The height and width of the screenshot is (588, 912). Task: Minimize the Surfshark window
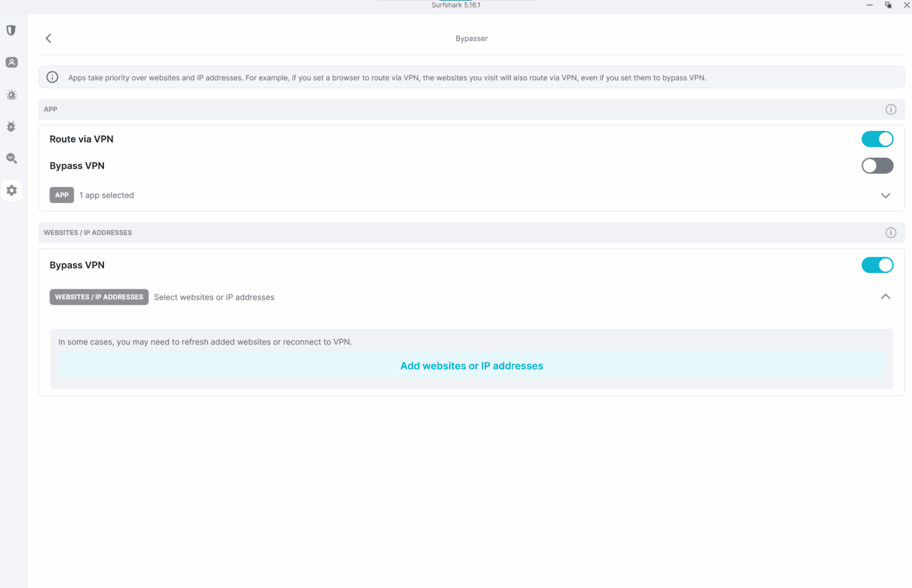(870, 5)
